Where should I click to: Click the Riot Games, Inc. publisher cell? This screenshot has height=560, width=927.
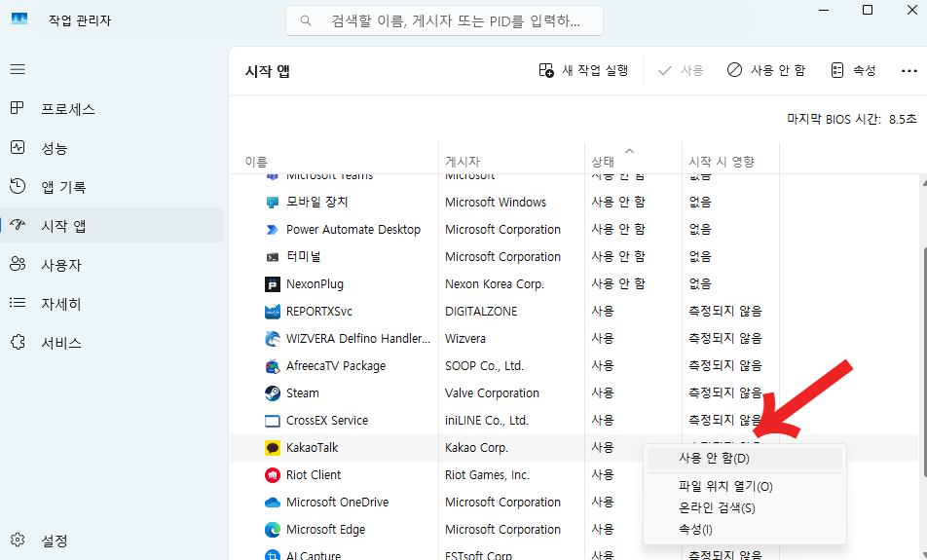pos(487,475)
